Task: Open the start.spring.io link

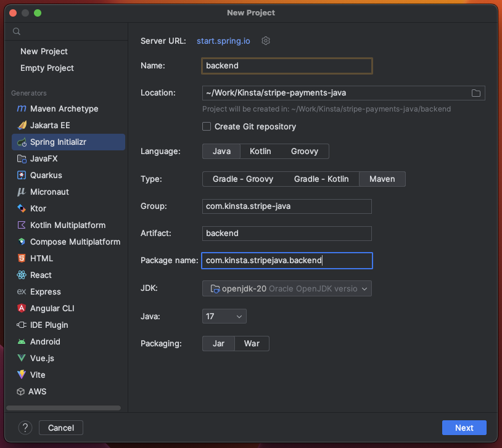Action: point(223,40)
